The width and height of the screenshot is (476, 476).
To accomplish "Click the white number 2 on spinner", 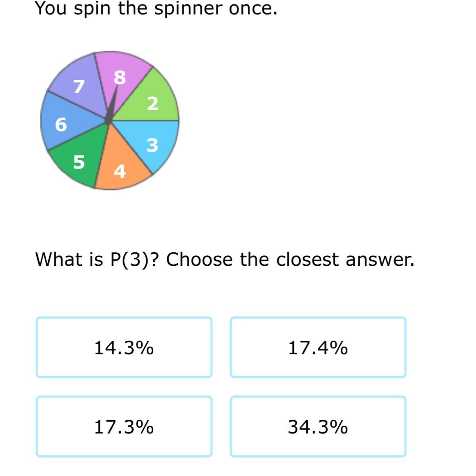I will tap(153, 104).
